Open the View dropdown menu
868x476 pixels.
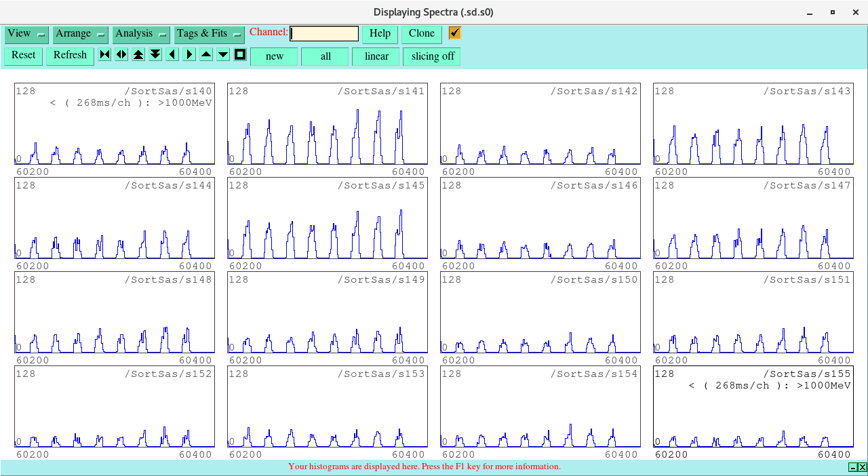26,34
